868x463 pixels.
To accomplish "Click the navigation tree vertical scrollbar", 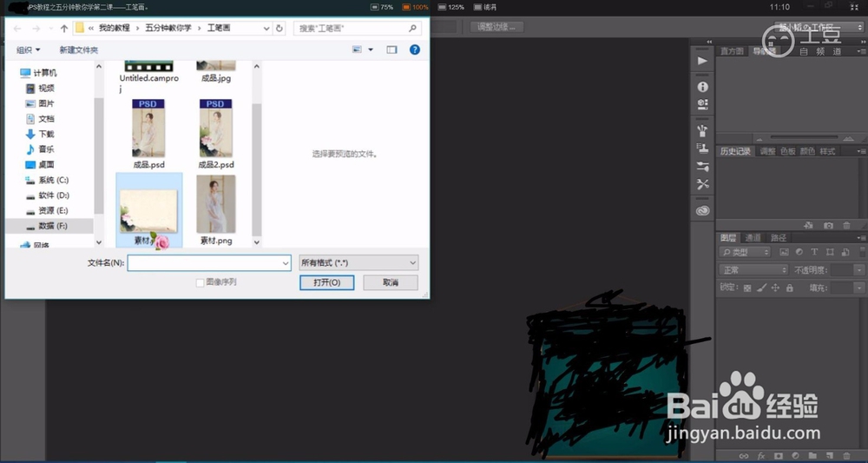I will click(x=99, y=155).
